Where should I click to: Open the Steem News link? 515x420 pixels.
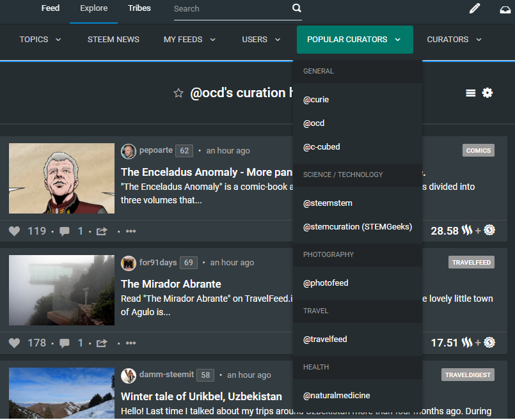(x=113, y=40)
